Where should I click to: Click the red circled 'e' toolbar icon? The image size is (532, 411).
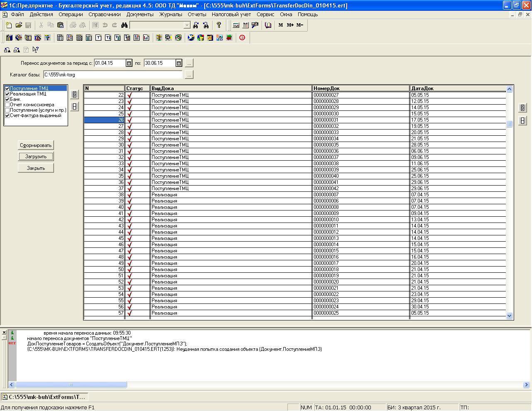pos(242,38)
